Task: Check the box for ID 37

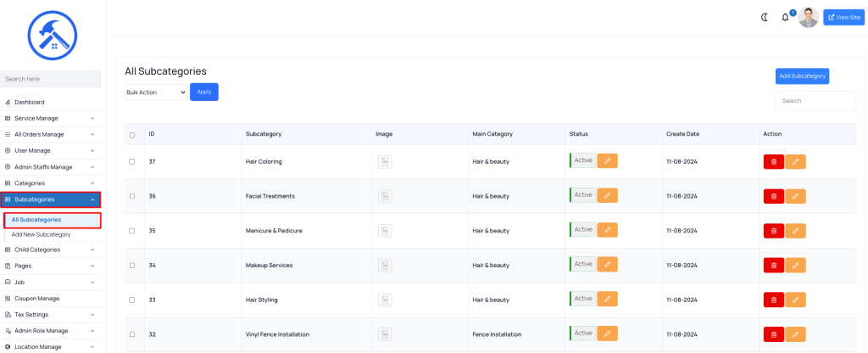Action: 131,162
